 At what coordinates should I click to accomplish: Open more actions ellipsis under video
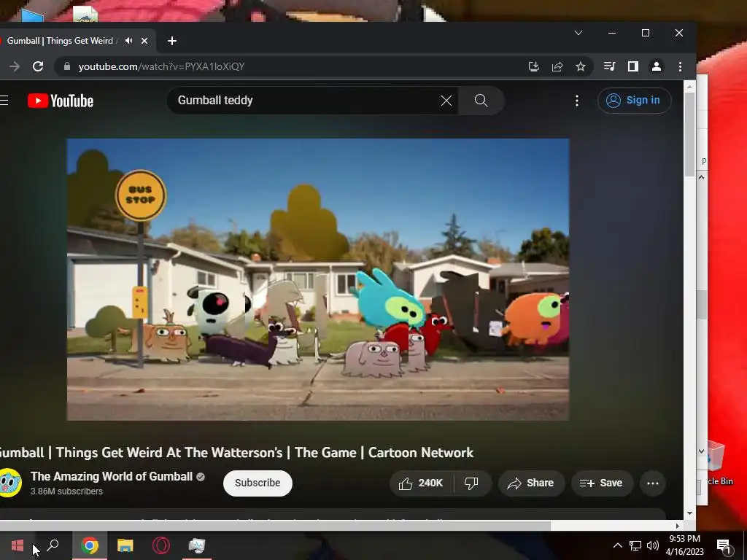click(653, 483)
